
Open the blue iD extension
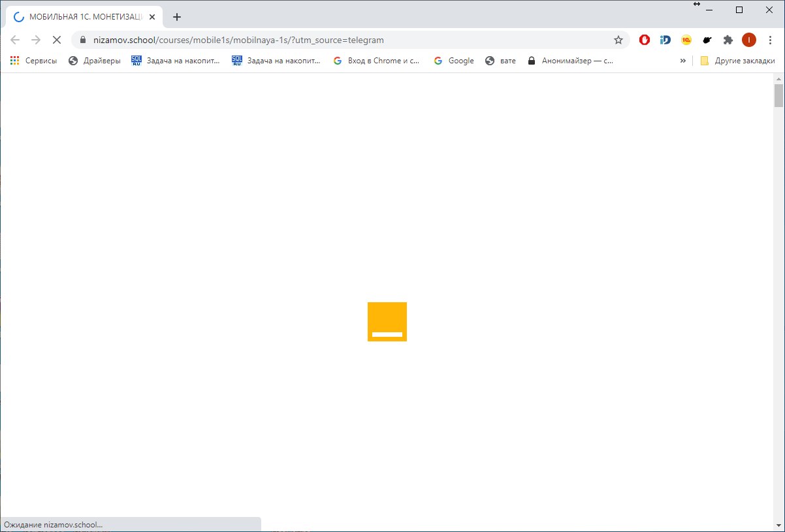(665, 40)
